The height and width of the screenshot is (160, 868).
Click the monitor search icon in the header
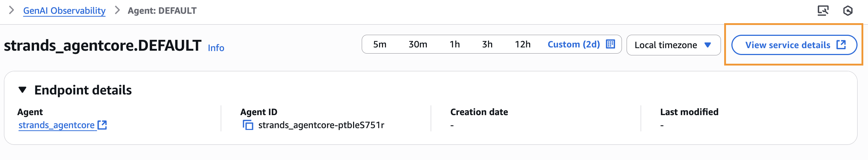pos(823,10)
